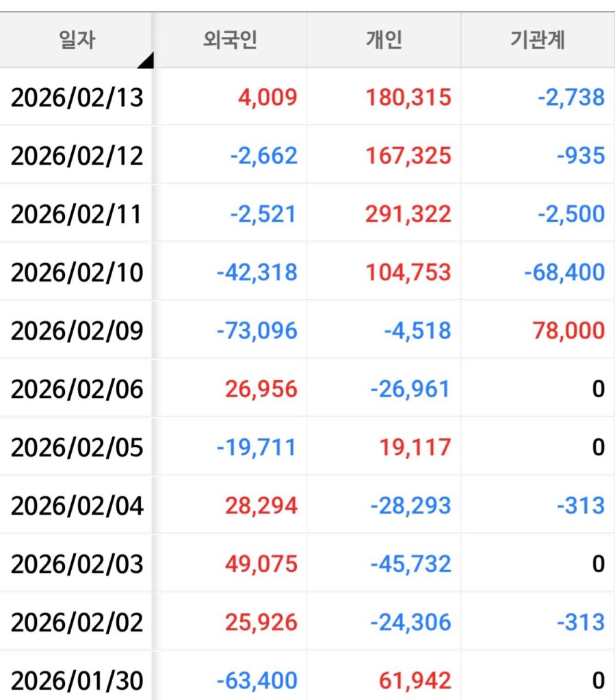This screenshot has width=615, height=700.
Task: Select the 2026/01/30 date cell
Action: coord(77,681)
